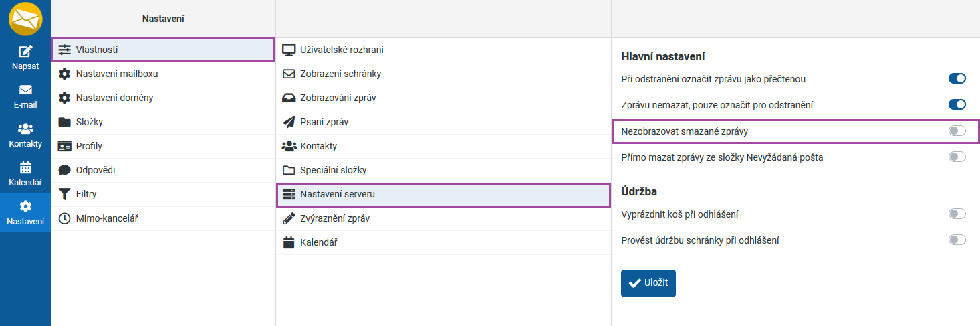This screenshot has height=326, width=980.
Task: Open Uživatelské rozhraní preferences
Action: point(342,50)
